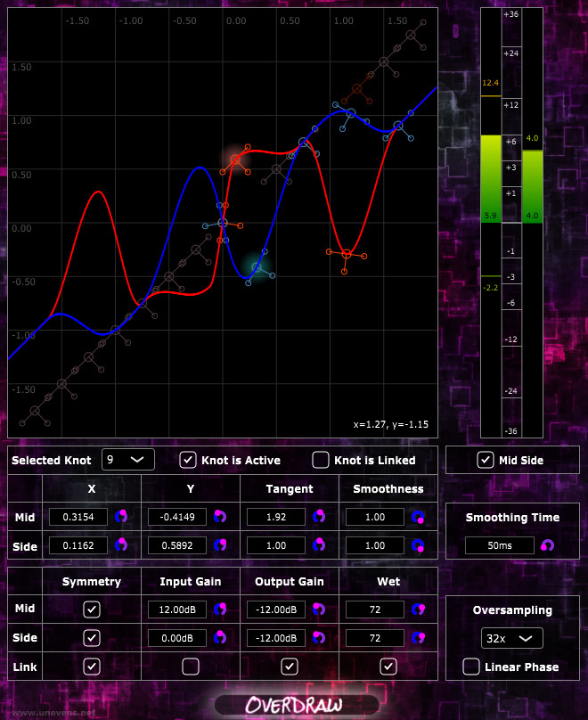Screen dimensions: 588x720
Task: Open the Oversampling 32x dropdown
Action: point(511,638)
